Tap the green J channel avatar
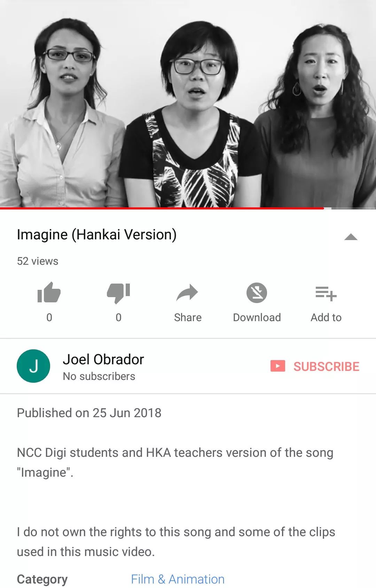This screenshot has height=588, width=376. [33, 366]
